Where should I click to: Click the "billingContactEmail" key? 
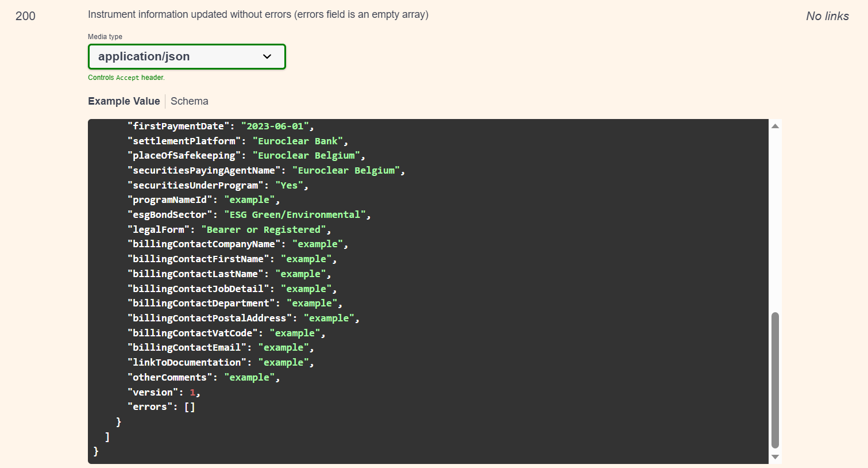pyautogui.click(x=187, y=347)
